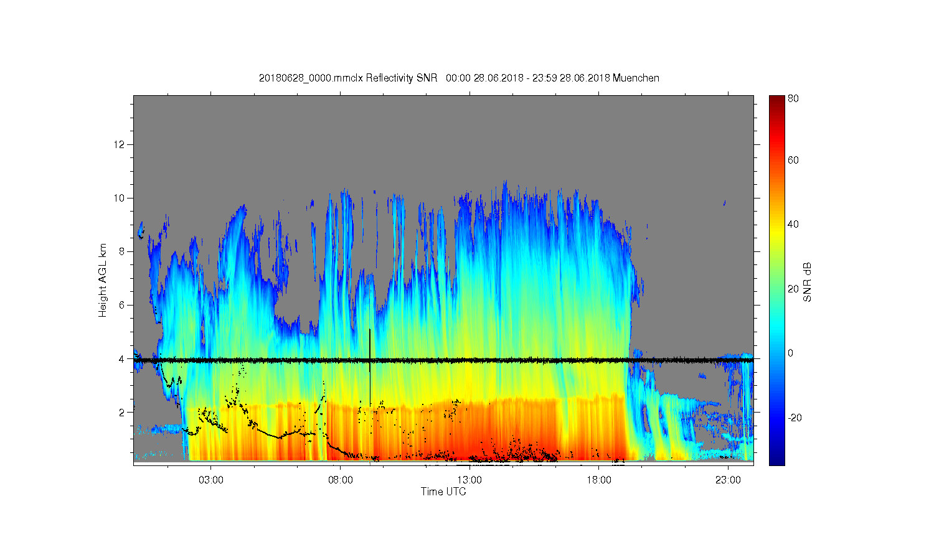This screenshot has height=560, width=934.
Task: Click the colorbar value label 20
Action: click(x=793, y=289)
